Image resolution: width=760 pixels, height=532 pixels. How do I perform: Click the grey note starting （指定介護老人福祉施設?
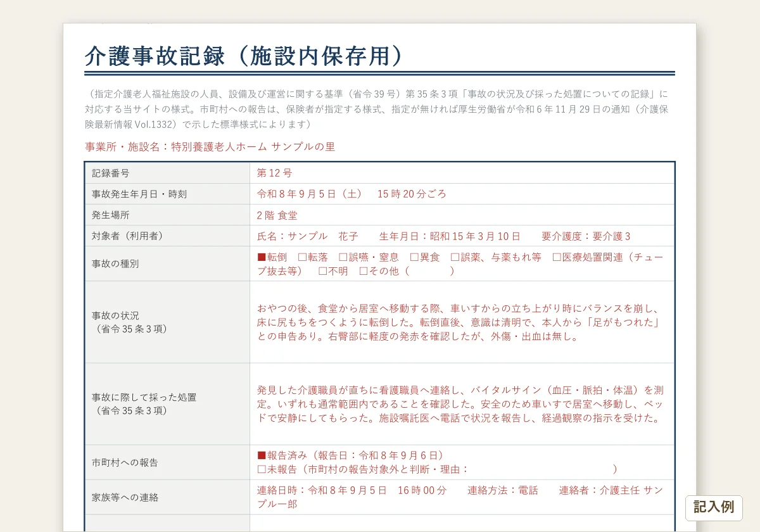pyautogui.click(x=377, y=109)
